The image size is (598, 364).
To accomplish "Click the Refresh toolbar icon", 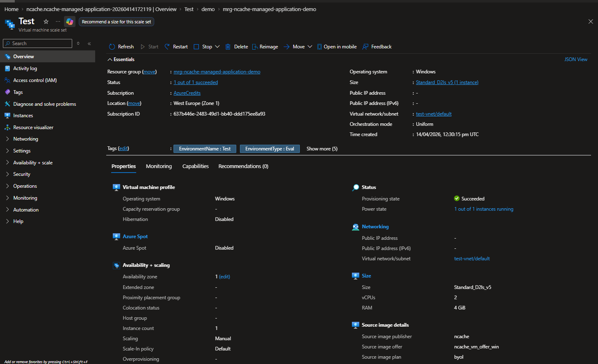I will point(112,47).
